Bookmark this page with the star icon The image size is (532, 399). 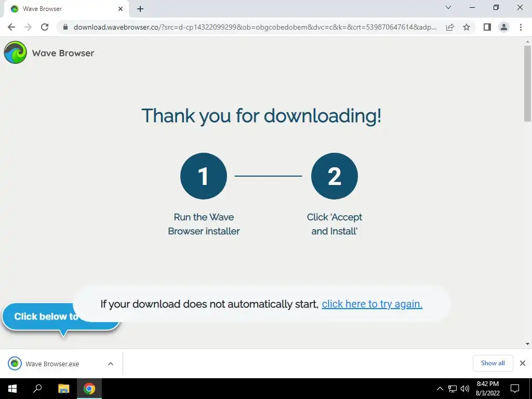click(467, 27)
